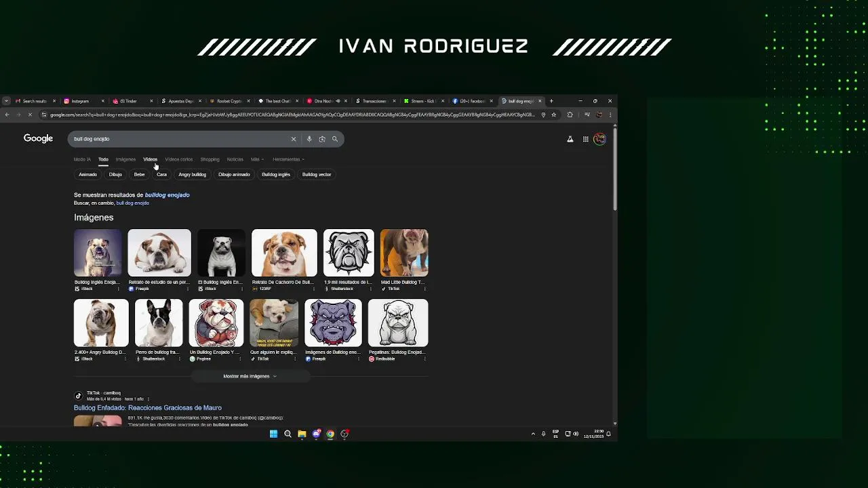This screenshot has height=488, width=868.
Task: Click the Chrome icon in the taskbar
Action: point(330,434)
